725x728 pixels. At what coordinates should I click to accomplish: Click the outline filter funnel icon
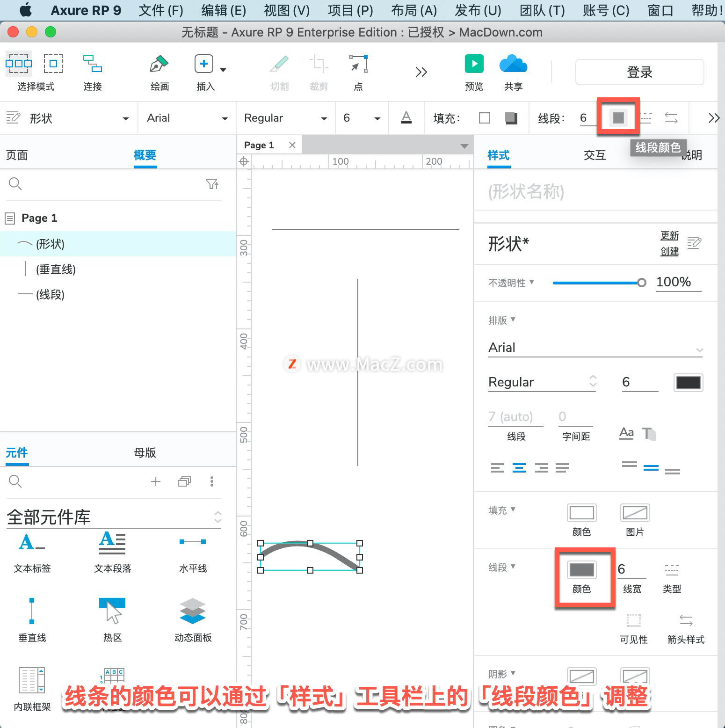tap(213, 184)
